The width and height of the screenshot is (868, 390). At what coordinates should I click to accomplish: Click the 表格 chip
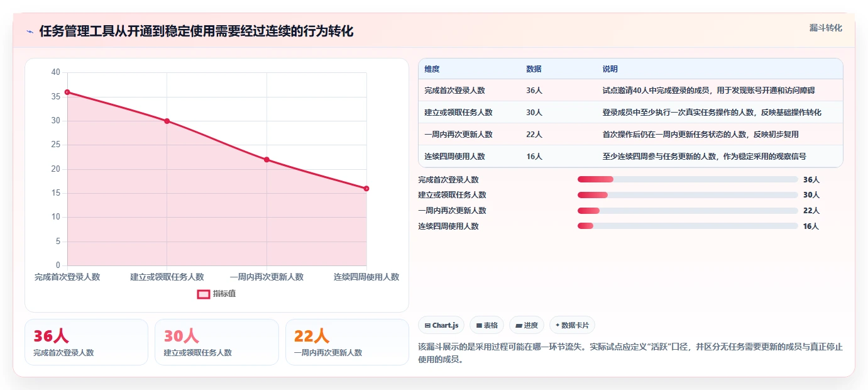tap(486, 325)
